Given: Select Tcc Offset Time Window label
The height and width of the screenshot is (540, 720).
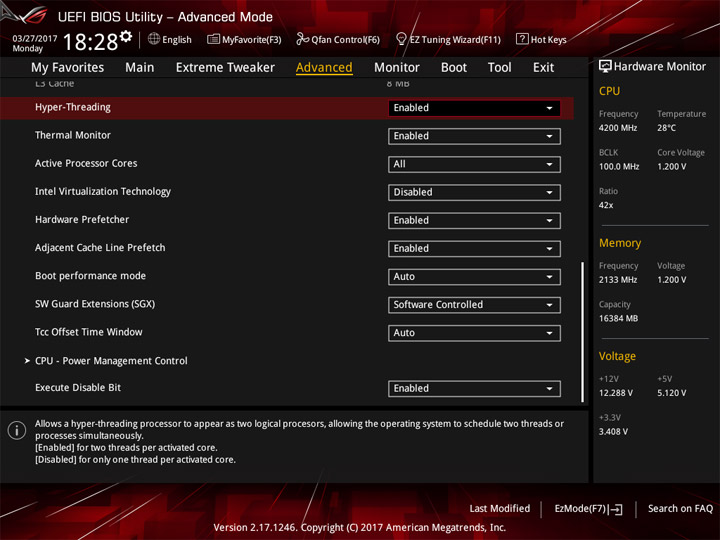Looking at the screenshot, I should click(89, 332).
